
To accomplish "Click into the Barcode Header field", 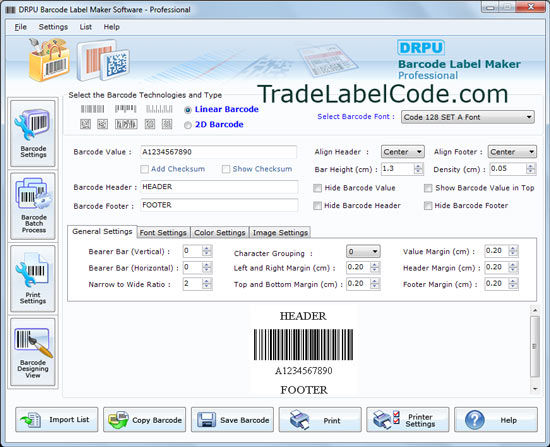I will pos(219,187).
